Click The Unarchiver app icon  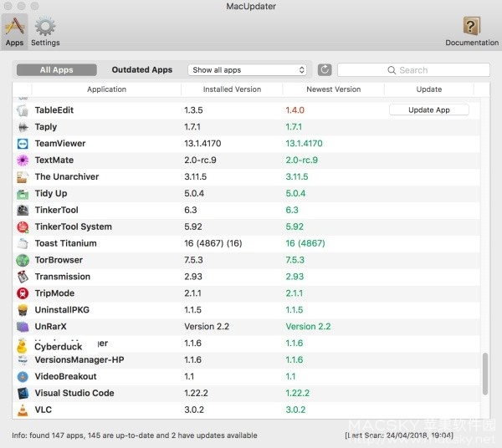click(23, 177)
